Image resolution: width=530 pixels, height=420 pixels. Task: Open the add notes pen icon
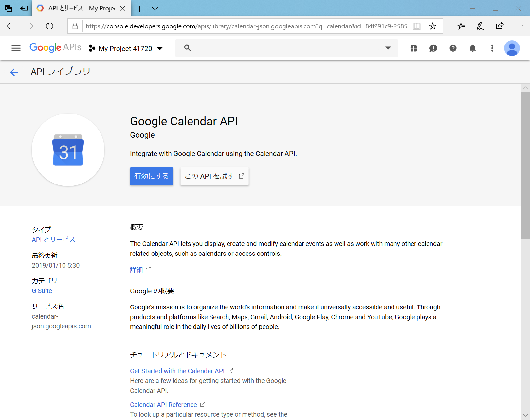(x=480, y=26)
